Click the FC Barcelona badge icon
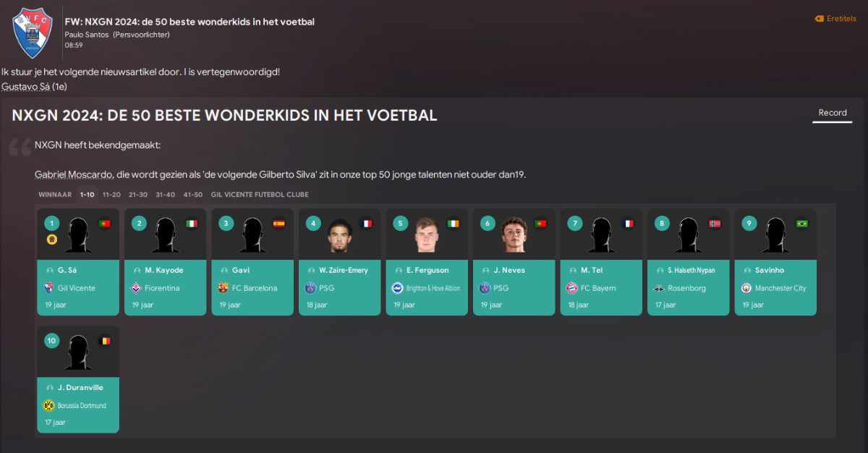This screenshot has height=453, width=868. [x=223, y=288]
